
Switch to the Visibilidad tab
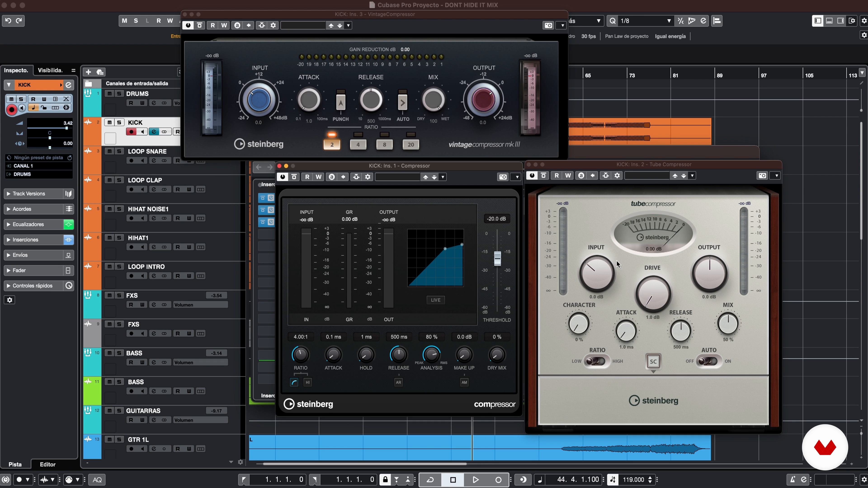[50, 70]
